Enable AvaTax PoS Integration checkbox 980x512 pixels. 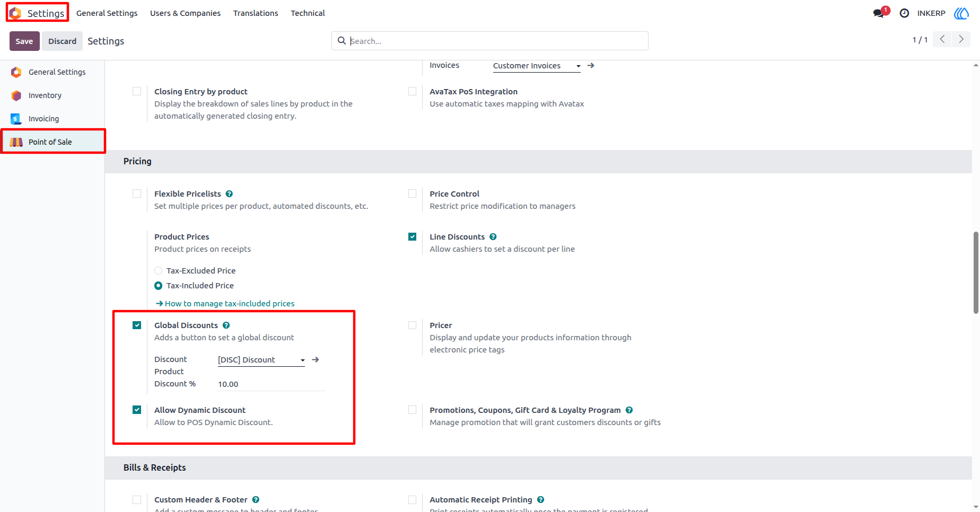[x=412, y=91]
